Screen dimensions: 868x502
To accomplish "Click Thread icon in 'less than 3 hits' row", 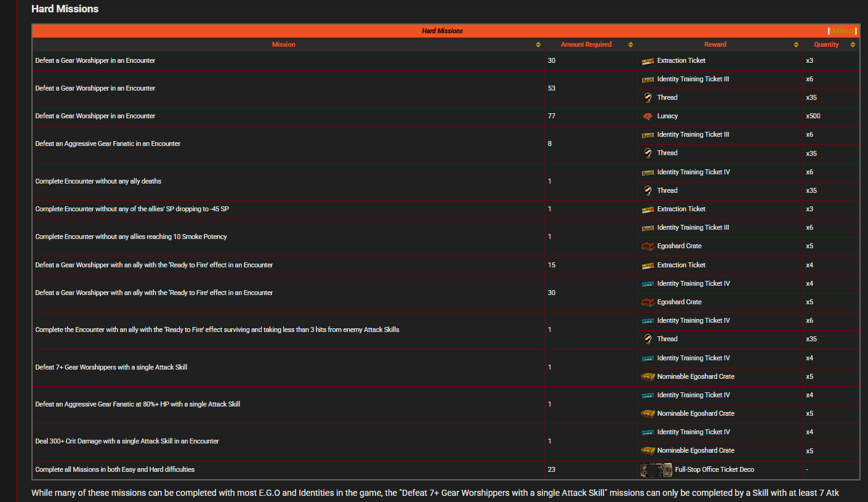I will (648, 339).
